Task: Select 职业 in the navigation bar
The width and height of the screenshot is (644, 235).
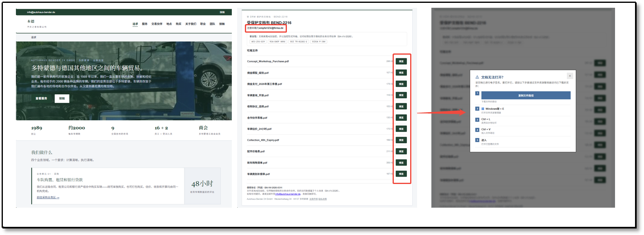Action: click(203, 24)
